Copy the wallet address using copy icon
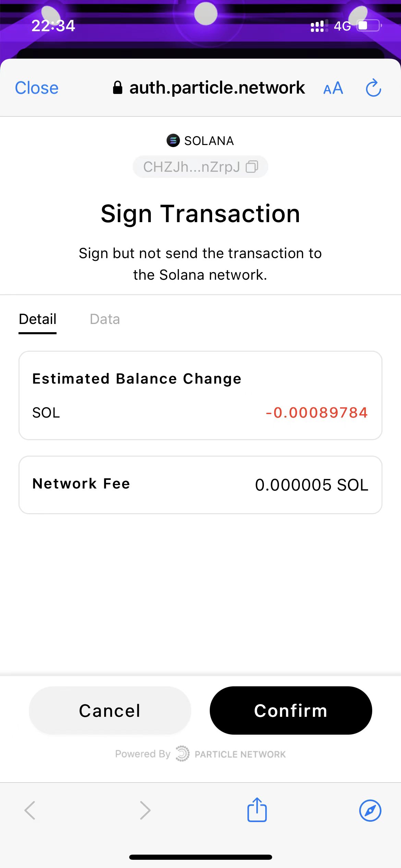The width and height of the screenshot is (401, 868). [x=252, y=167]
